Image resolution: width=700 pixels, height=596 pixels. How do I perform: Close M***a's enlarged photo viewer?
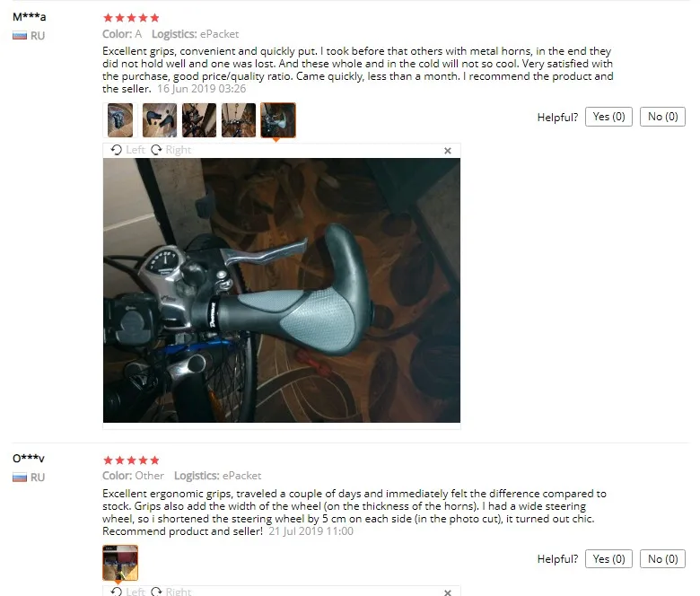point(448,151)
